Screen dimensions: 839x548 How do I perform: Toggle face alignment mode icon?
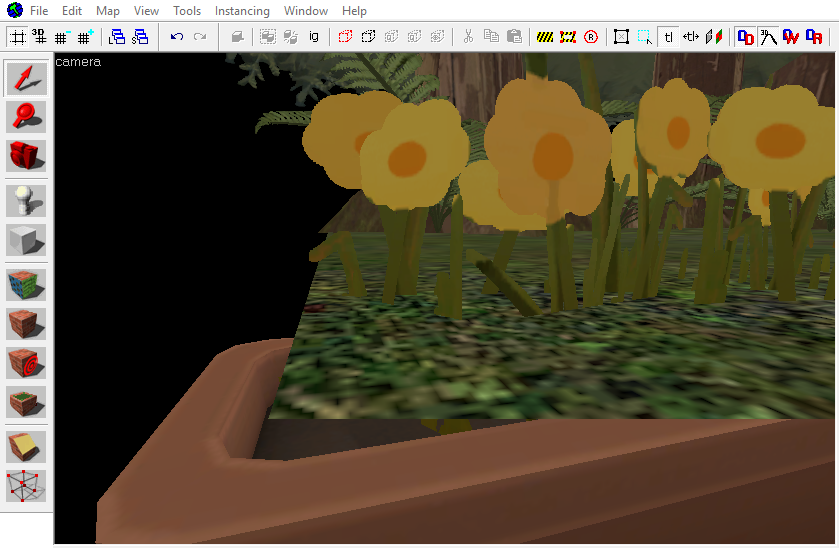coord(714,37)
